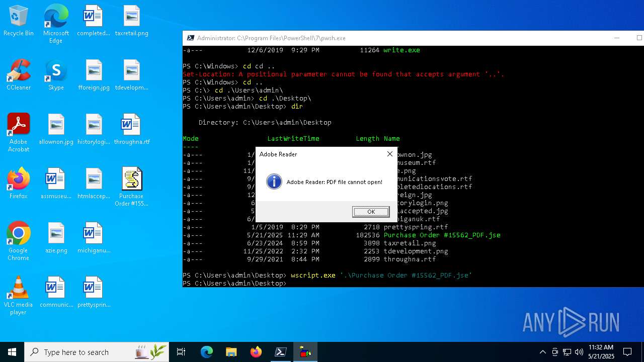Screen dimensions: 644x362
Task: Open Firefox desktop shortcut
Action: (19, 184)
